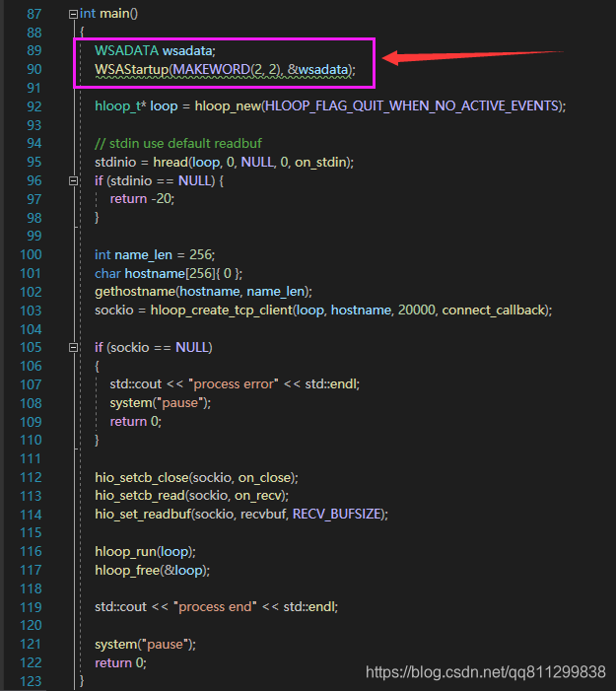Click the comment 'stdin use default readbuf'
The width and height of the screenshot is (616, 691).
tap(185, 144)
